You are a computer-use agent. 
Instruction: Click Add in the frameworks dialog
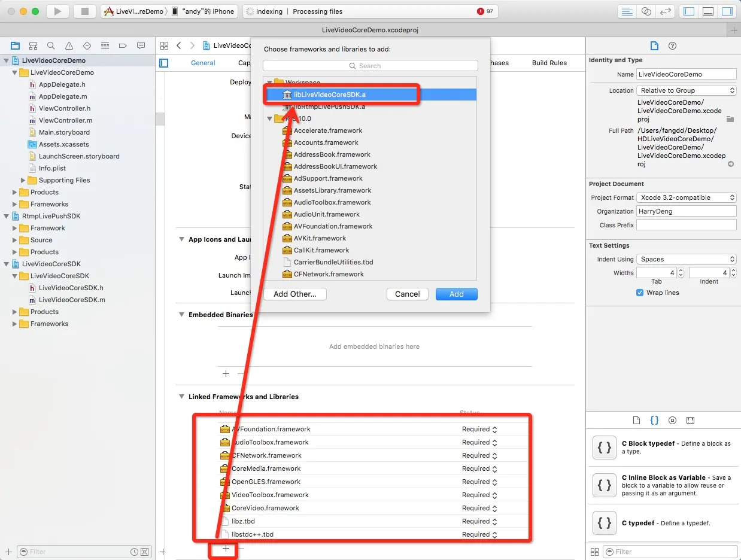[457, 294]
